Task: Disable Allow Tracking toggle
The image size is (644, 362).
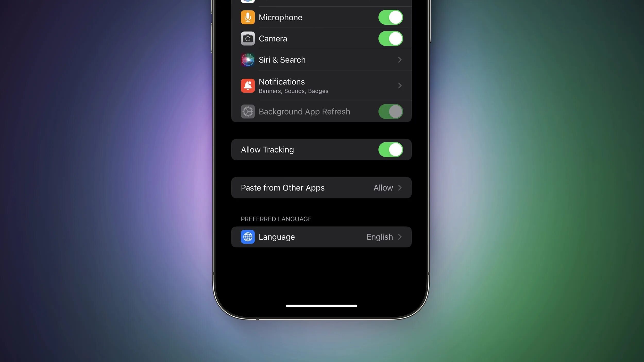Action: click(x=390, y=149)
